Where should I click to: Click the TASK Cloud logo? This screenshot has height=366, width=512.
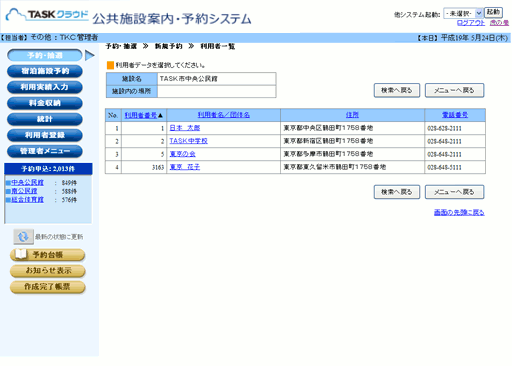(47, 15)
